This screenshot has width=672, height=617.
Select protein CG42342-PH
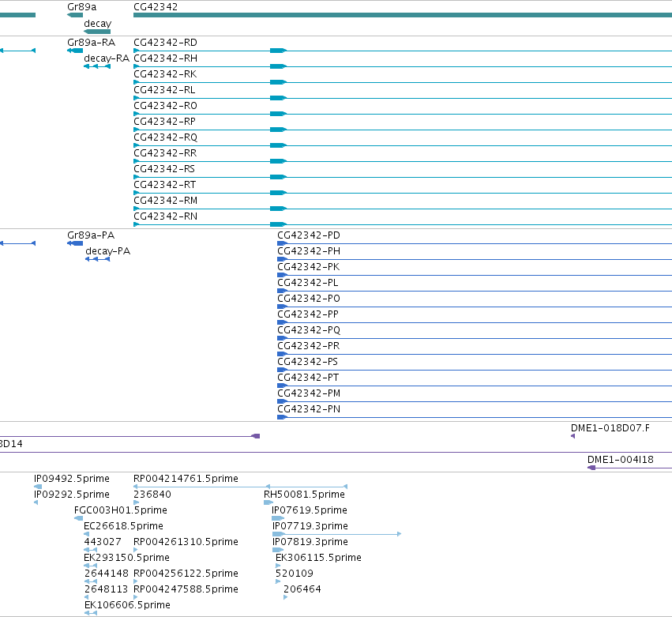(x=309, y=251)
